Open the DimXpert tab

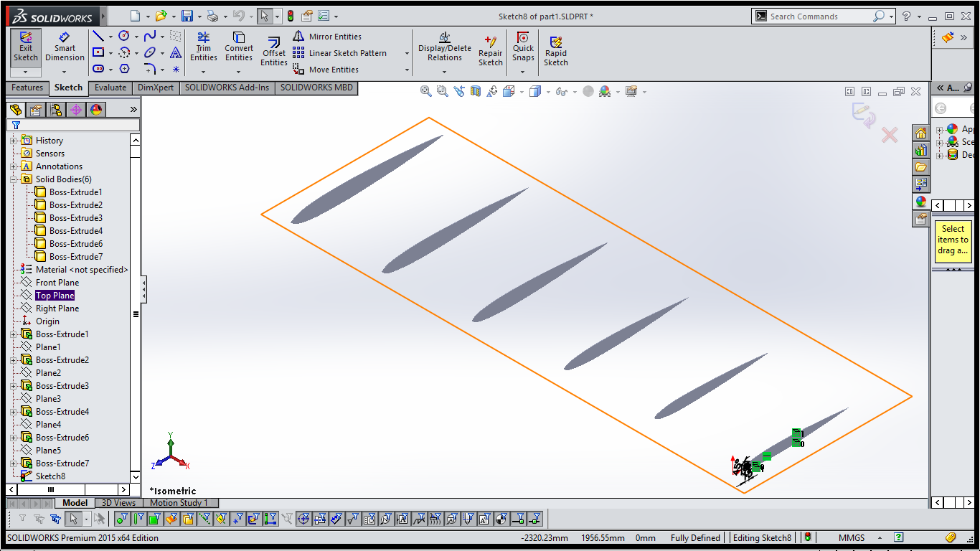tap(156, 88)
